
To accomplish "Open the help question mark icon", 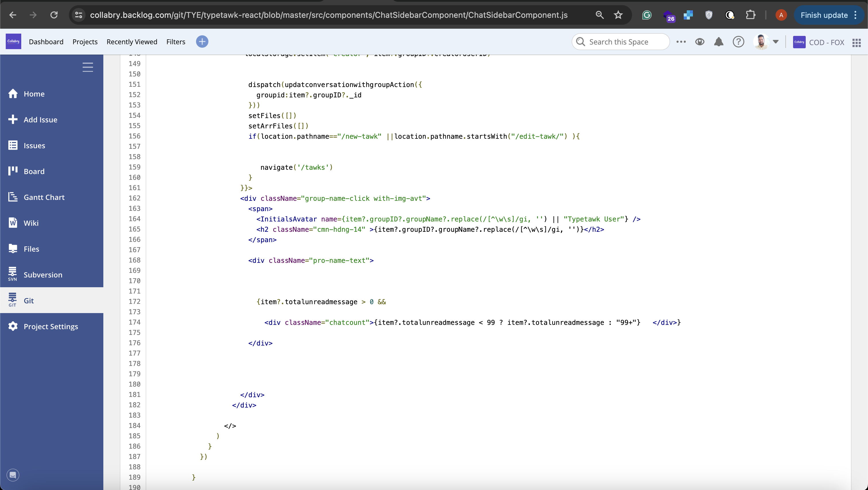I will pyautogui.click(x=738, y=42).
